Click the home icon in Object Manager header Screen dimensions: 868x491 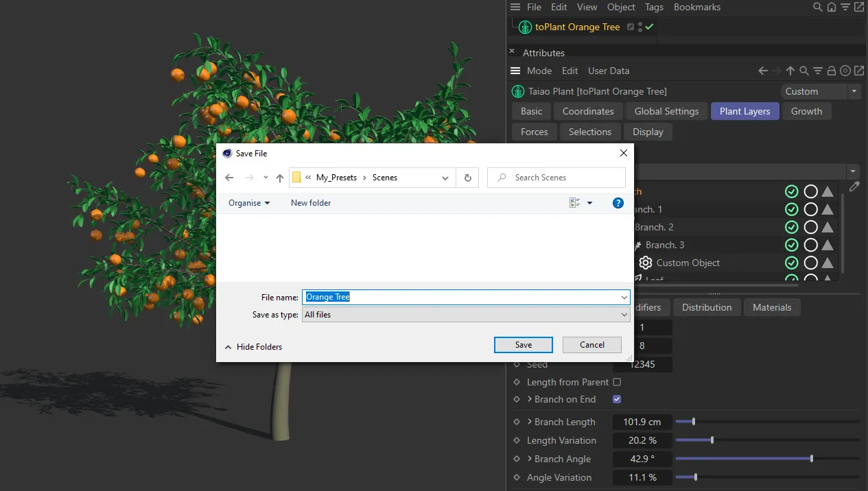[x=831, y=7]
